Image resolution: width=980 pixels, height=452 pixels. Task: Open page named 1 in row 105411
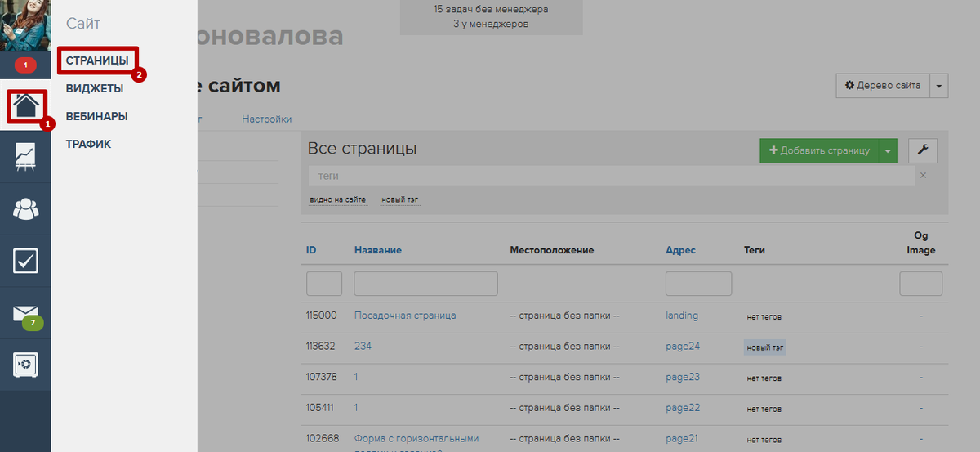pyautogui.click(x=357, y=408)
